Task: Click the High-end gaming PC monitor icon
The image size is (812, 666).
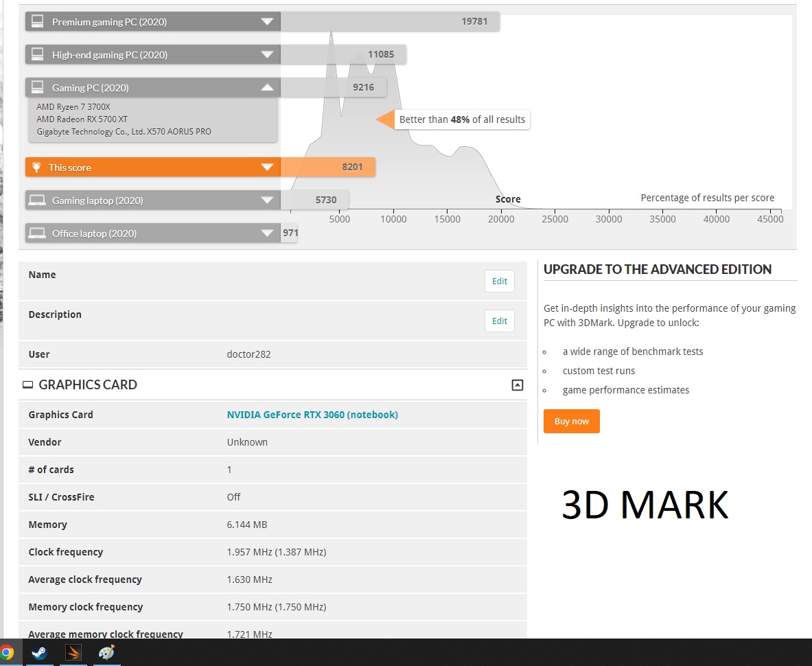Action: pos(37,54)
